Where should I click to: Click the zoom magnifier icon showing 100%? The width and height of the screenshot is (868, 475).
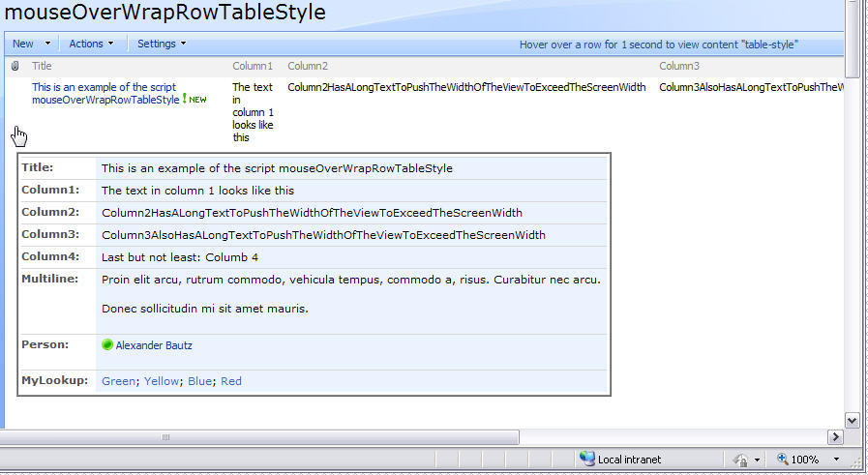pyautogui.click(x=781, y=460)
